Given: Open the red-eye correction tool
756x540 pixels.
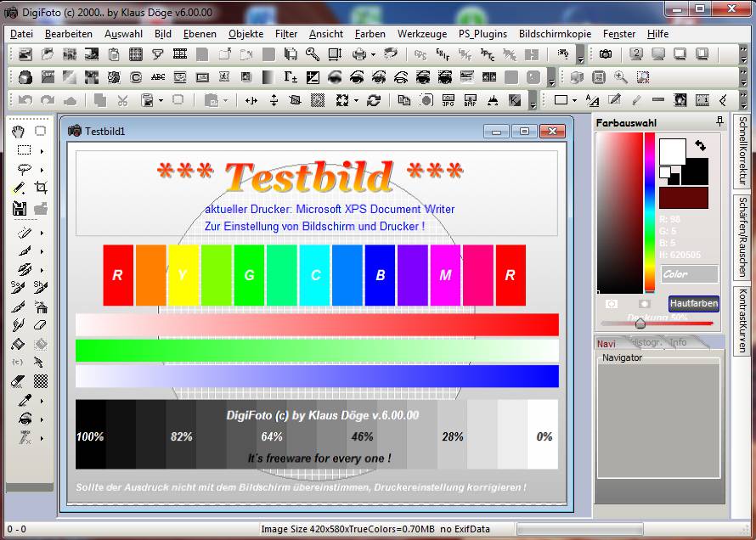Looking at the screenshot, I should tap(24, 419).
